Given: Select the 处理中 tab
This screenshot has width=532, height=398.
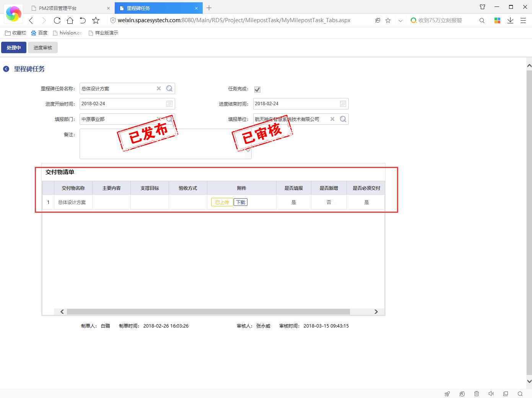Looking at the screenshot, I should point(14,48).
